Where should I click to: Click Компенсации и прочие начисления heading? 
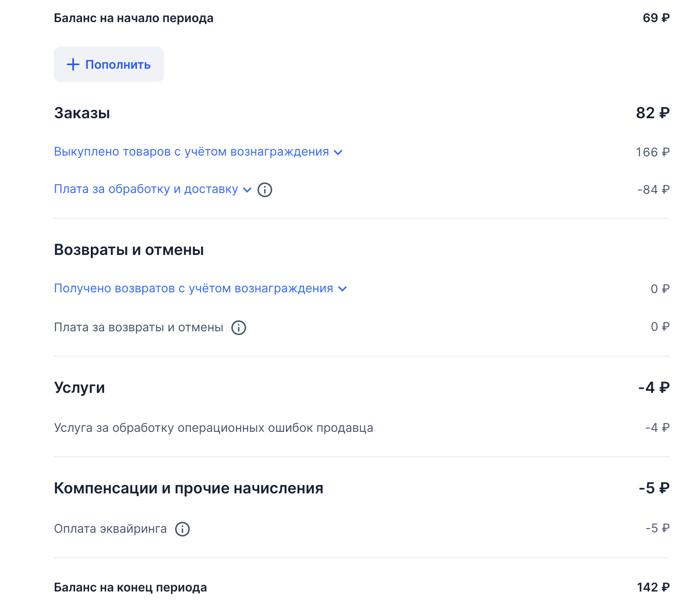(188, 488)
